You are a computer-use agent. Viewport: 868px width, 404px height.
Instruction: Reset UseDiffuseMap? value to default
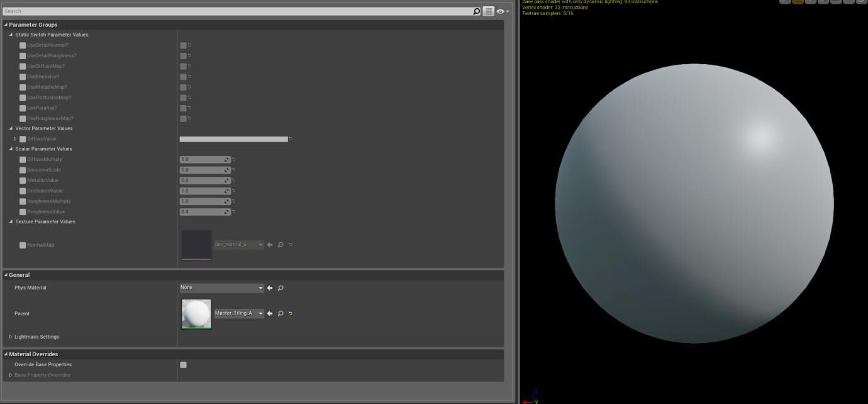coord(189,66)
